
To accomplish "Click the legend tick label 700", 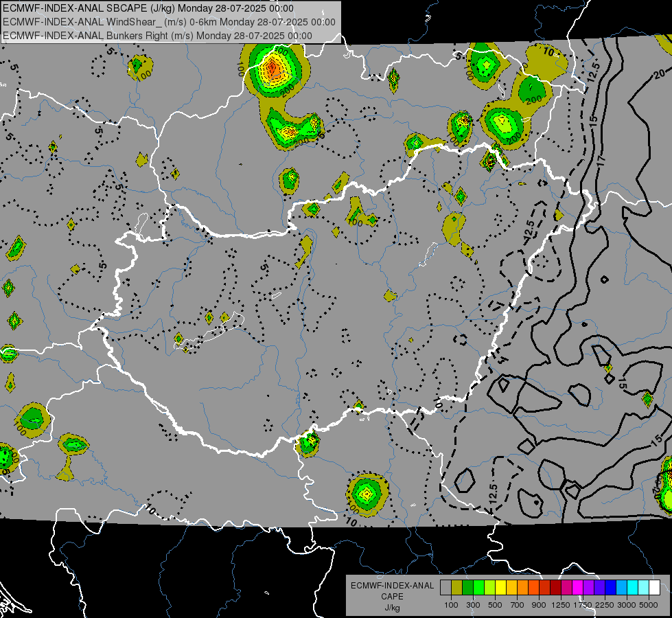I will tap(518, 605).
